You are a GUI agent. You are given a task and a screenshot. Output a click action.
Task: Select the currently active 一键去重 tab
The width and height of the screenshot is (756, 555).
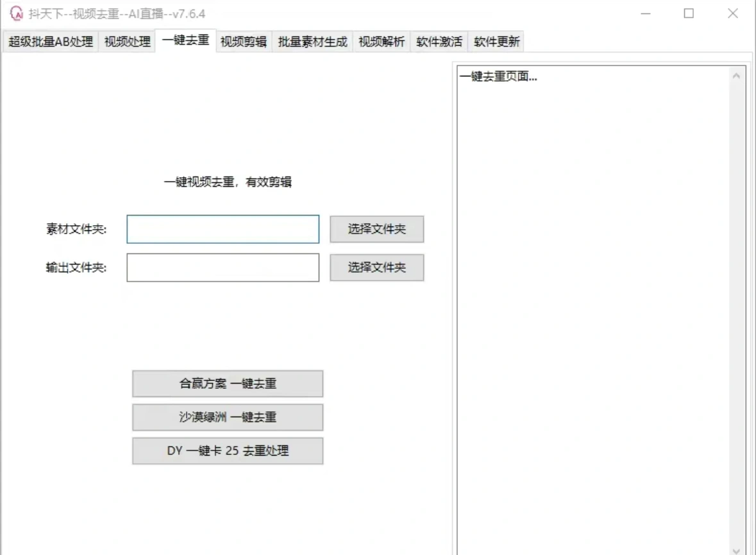(186, 41)
